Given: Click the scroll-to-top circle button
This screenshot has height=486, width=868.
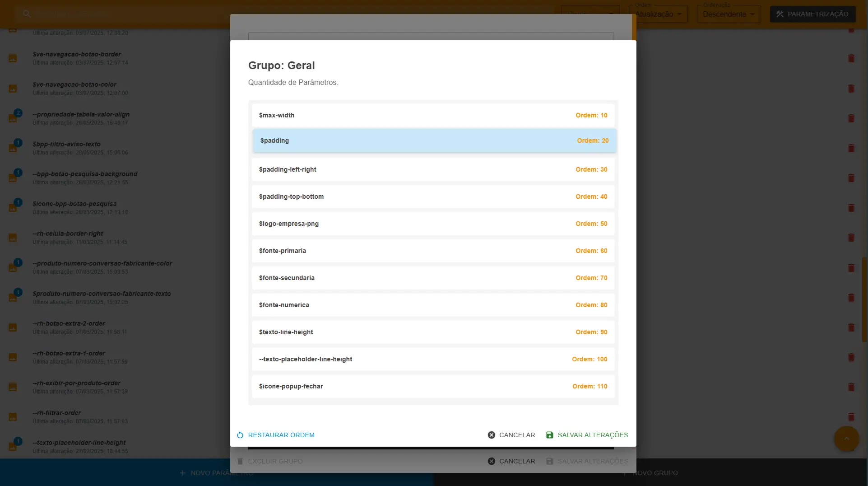Looking at the screenshot, I should [x=847, y=439].
